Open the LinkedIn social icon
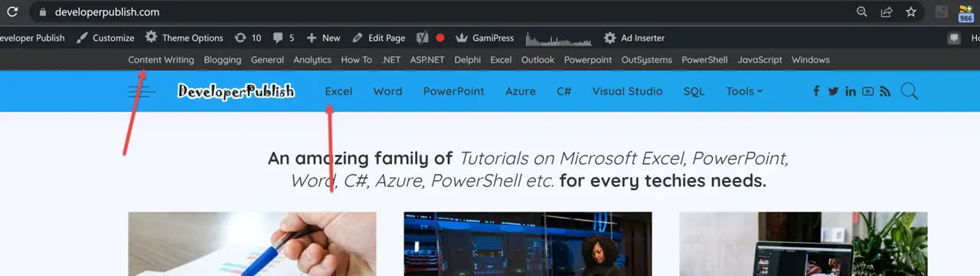Screen dimensions: 980x276 (851, 91)
